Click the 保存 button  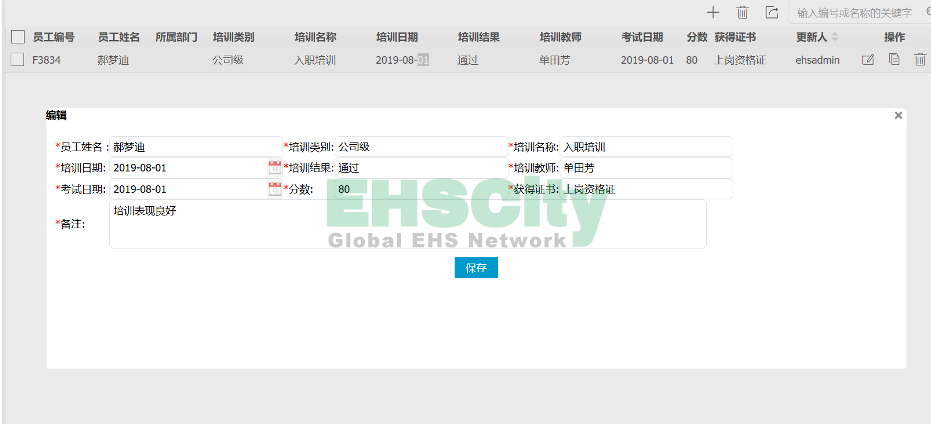pyautogui.click(x=476, y=268)
